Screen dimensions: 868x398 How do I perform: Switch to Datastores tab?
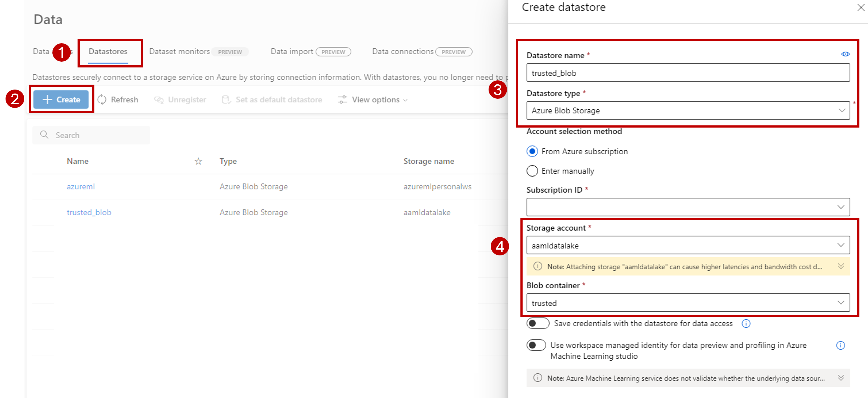pos(108,52)
